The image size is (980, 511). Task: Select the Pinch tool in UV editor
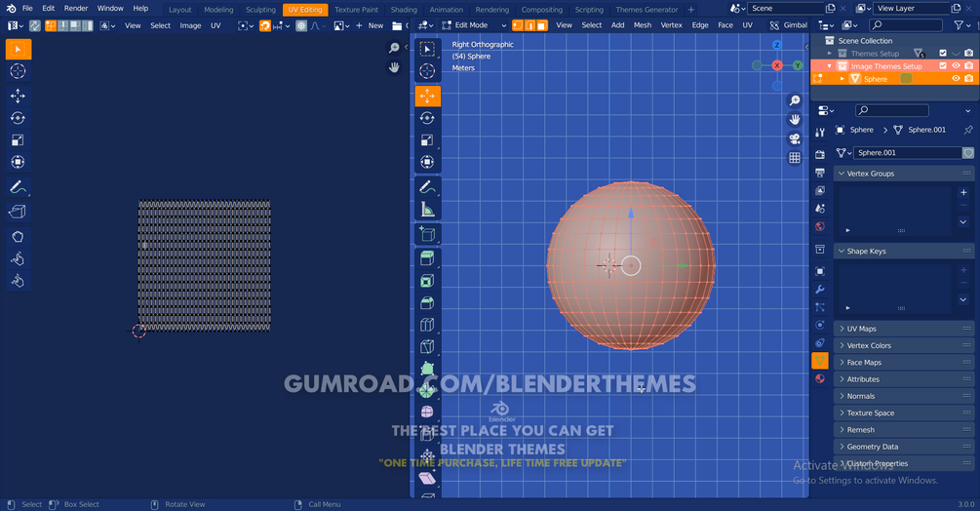tap(18, 281)
